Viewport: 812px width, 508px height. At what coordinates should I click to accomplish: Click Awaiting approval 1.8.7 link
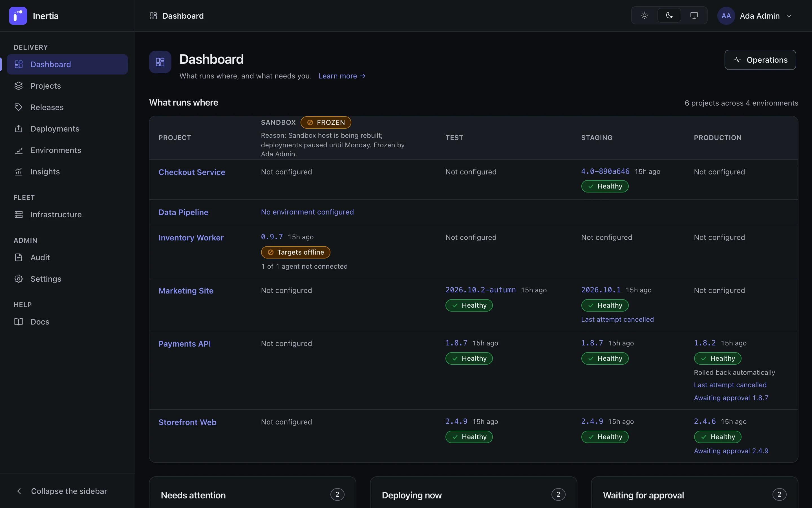[731, 398]
